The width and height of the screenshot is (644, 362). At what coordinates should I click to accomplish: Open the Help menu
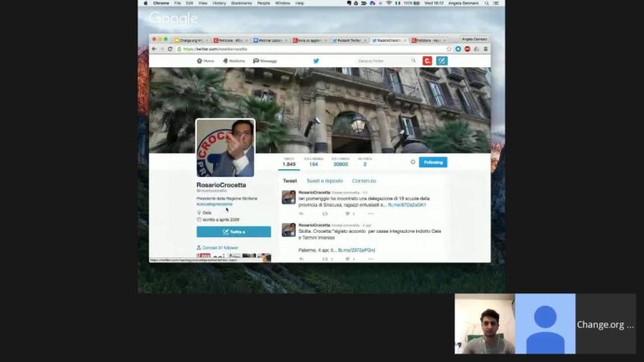(300, 3)
